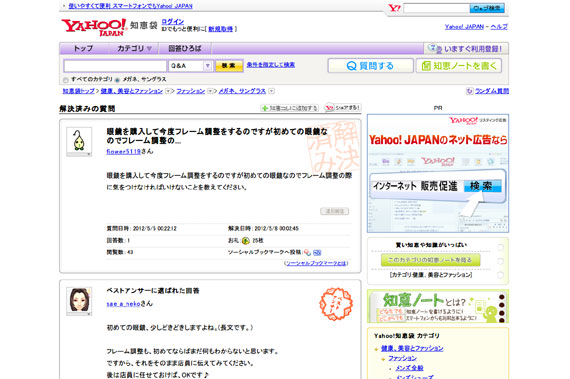Click the flower5119 asker avatar image

pos(79,141)
